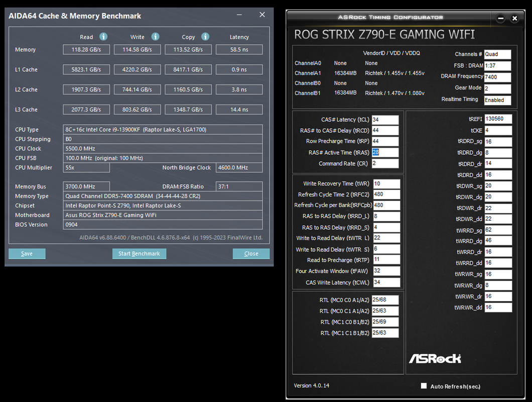Click Start Benchmark button
The width and height of the screenshot is (532, 402).
(x=139, y=253)
